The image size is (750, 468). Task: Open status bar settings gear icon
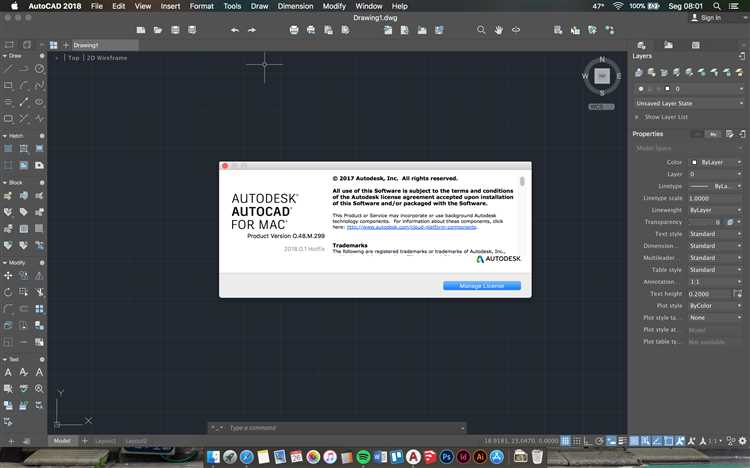click(742, 441)
